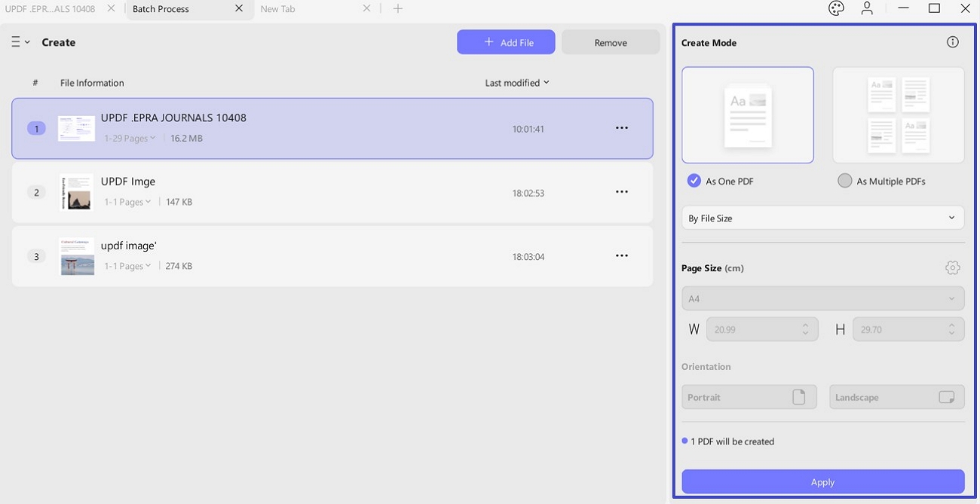Open the Create list menu icon
This screenshot has height=504, width=980.
(20, 42)
